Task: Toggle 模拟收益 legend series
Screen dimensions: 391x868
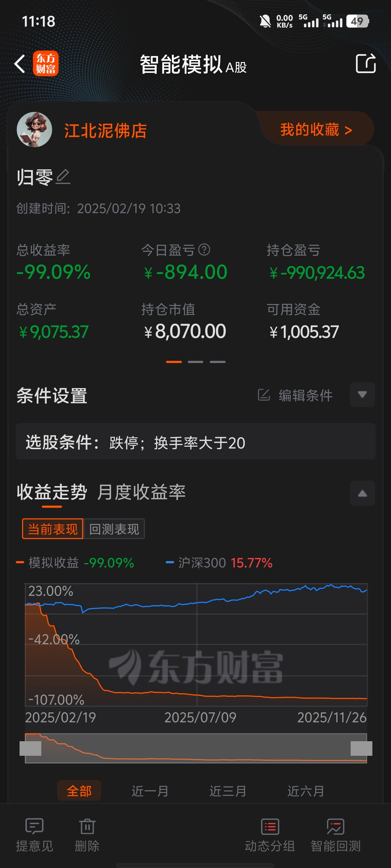Action: click(x=75, y=563)
